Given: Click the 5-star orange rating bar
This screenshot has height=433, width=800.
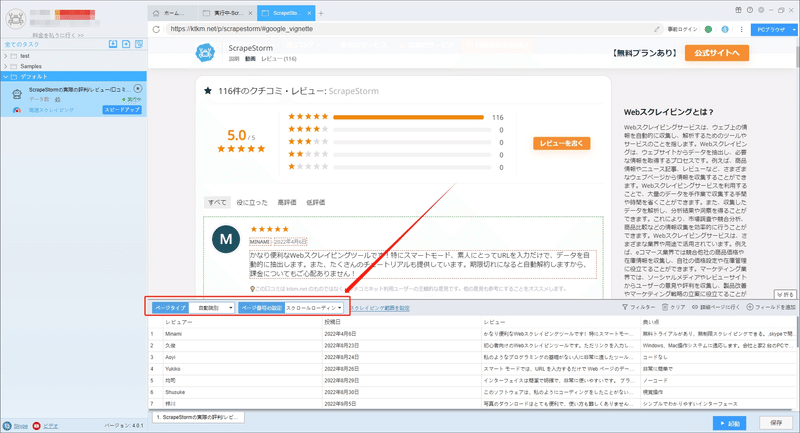Looking at the screenshot, I should click(x=408, y=117).
